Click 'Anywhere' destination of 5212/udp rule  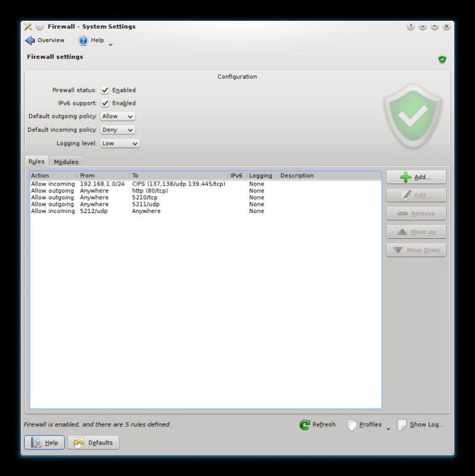coord(146,211)
